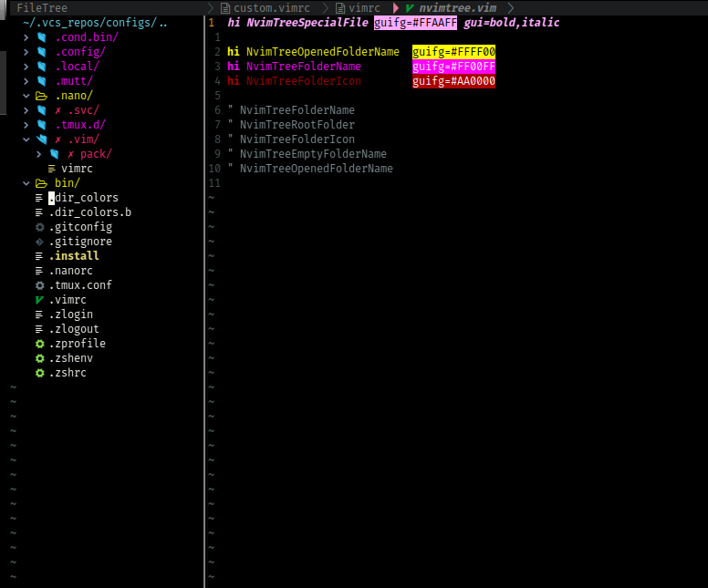Click the open bin folder icon
This screenshot has width=708, height=588.
click(x=42, y=183)
